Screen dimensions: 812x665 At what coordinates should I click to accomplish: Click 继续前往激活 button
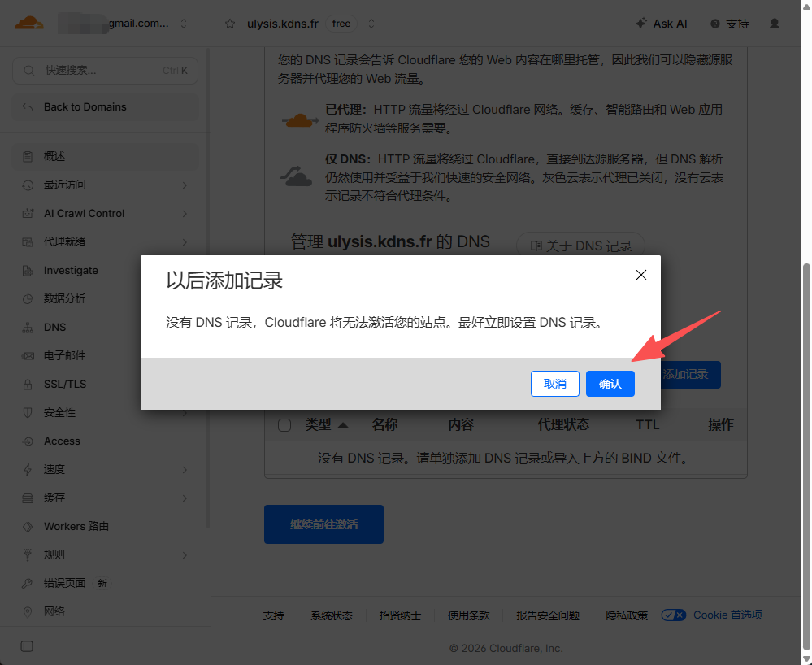coord(323,524)
